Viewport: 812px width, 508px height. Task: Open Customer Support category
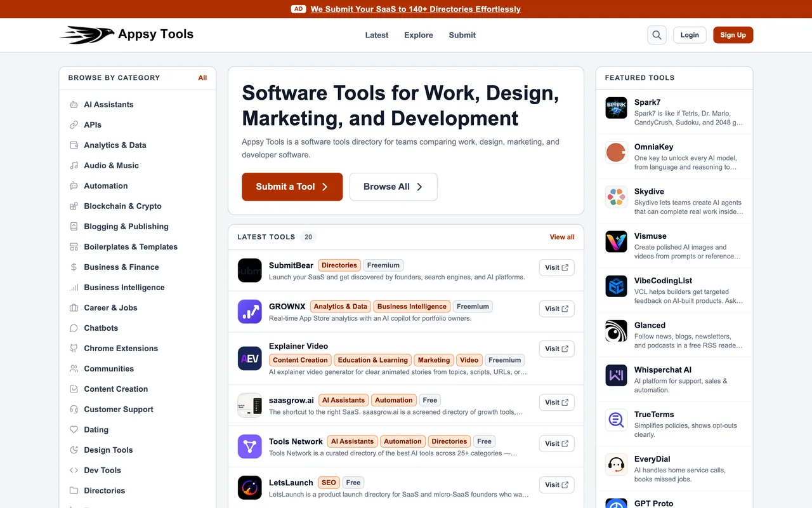119,410
